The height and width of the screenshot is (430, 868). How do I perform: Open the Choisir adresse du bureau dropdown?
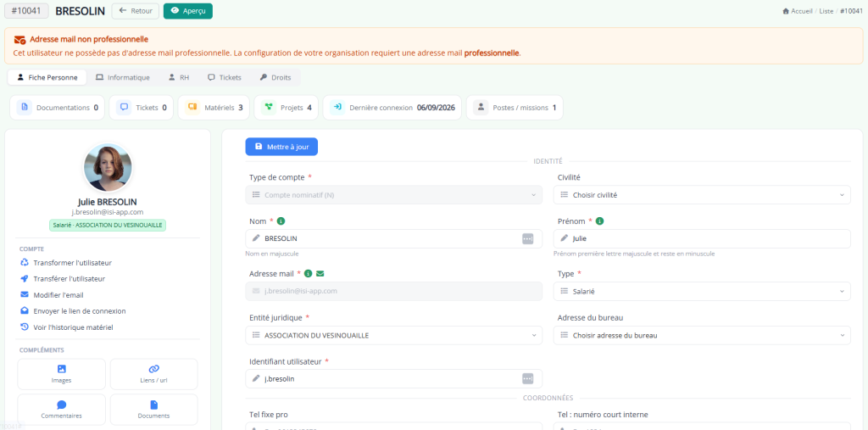coord(702,335)
